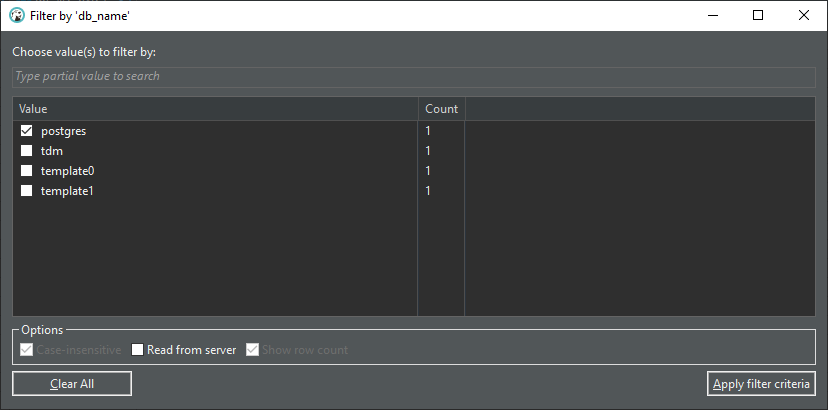828x410 pixels.
Task: Click the count value for tdm
Action: (428, 151)
